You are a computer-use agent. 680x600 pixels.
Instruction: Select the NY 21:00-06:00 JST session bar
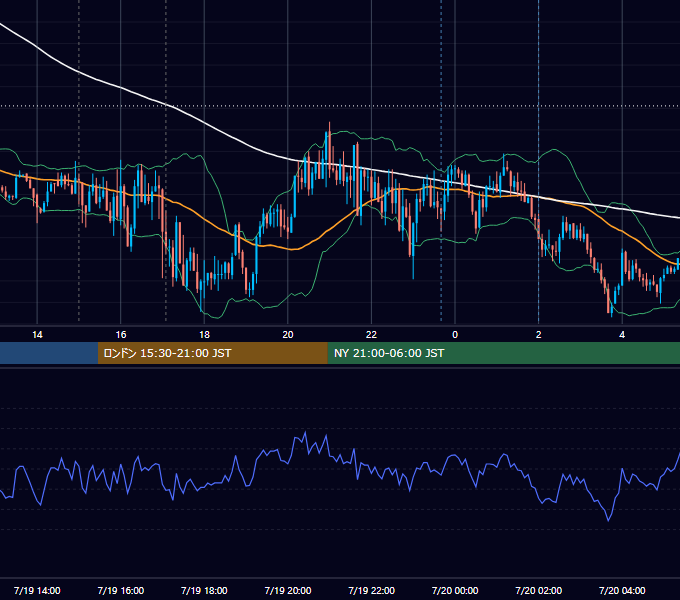click(x=503, y=353)
